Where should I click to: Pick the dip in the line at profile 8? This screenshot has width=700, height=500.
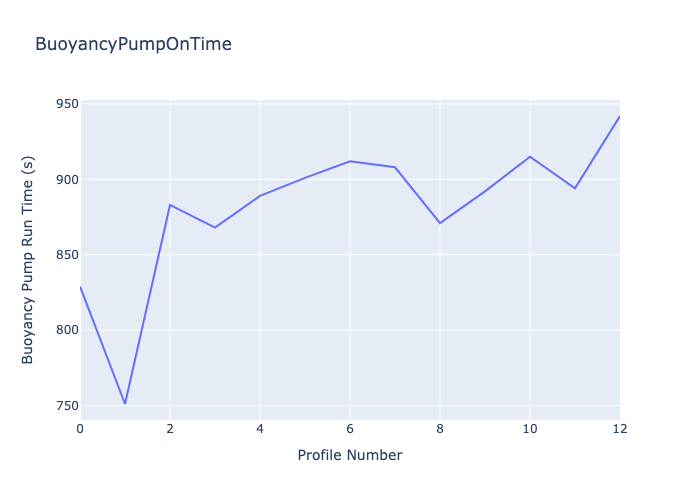coord(440,223)
